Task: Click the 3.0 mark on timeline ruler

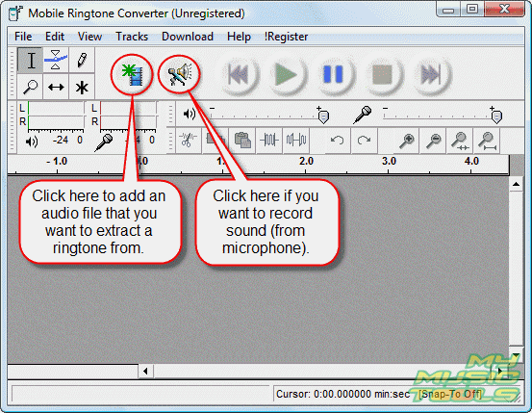Action: coord(389,161)
